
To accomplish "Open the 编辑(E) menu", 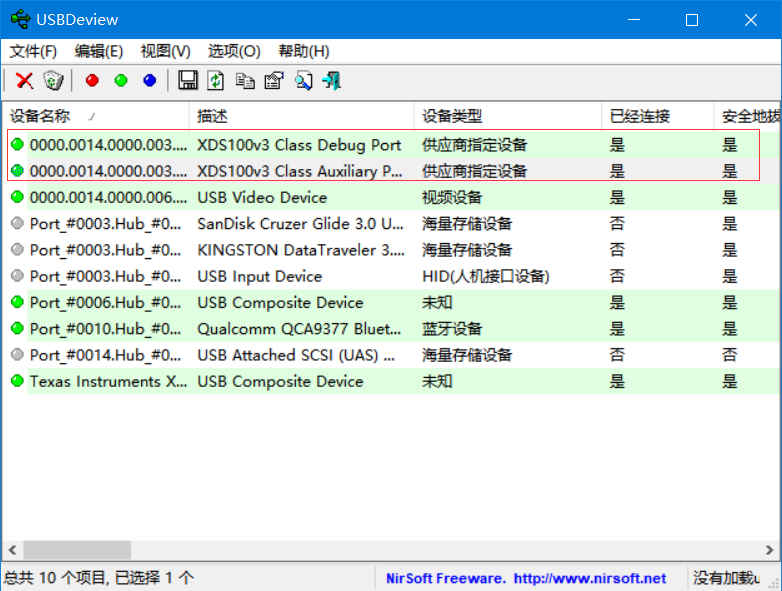I will tap(99, 51).
